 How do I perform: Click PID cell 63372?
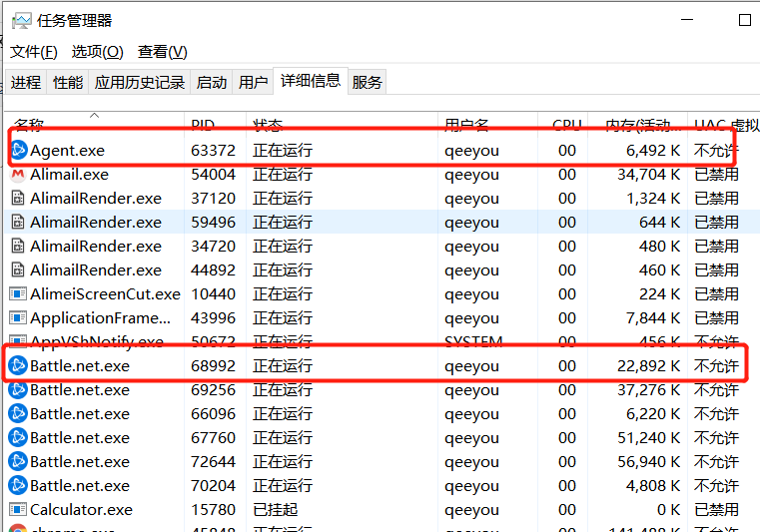[x=214, y=150]
